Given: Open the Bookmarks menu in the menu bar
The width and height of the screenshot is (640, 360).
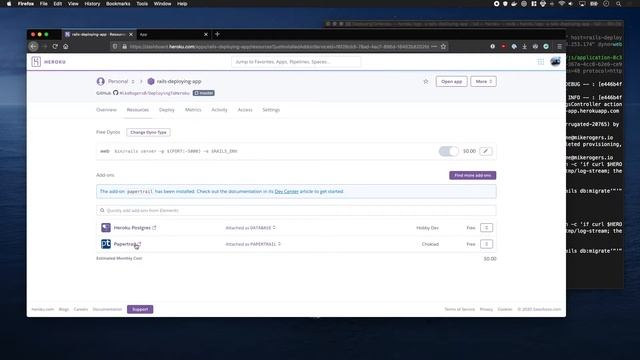Looking at the screenshot, I should tap(118, 4).
